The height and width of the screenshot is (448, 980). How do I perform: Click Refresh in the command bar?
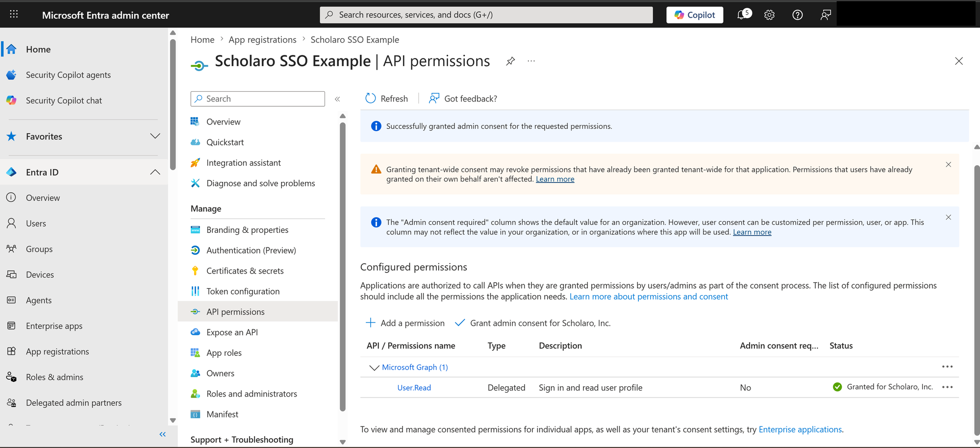click(x=387, y=99)
